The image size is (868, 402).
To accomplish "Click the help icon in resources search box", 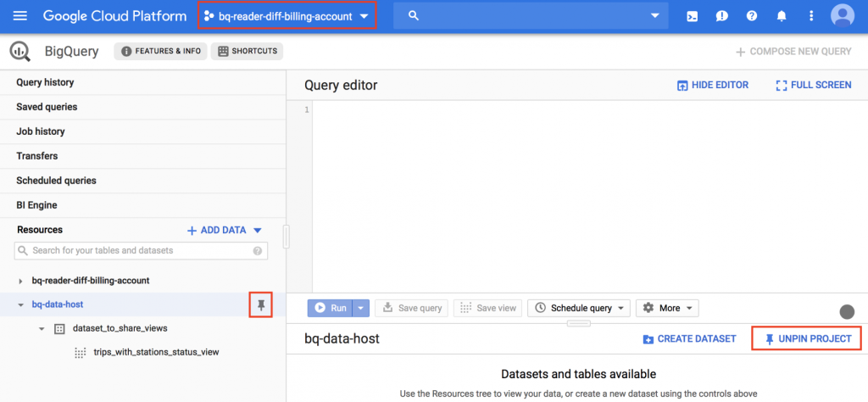I will 258,251.
